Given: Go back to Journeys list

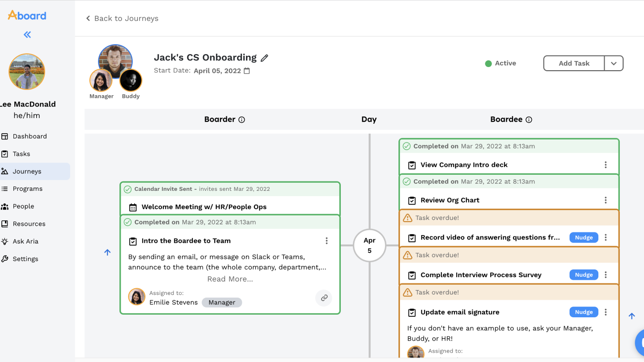Looking at the screenshot, I should coord(122,18).
